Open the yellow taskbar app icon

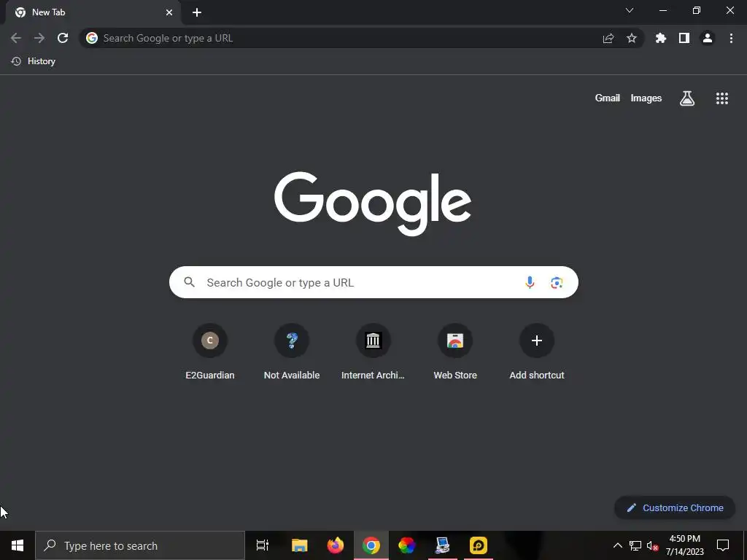point(479,545)
